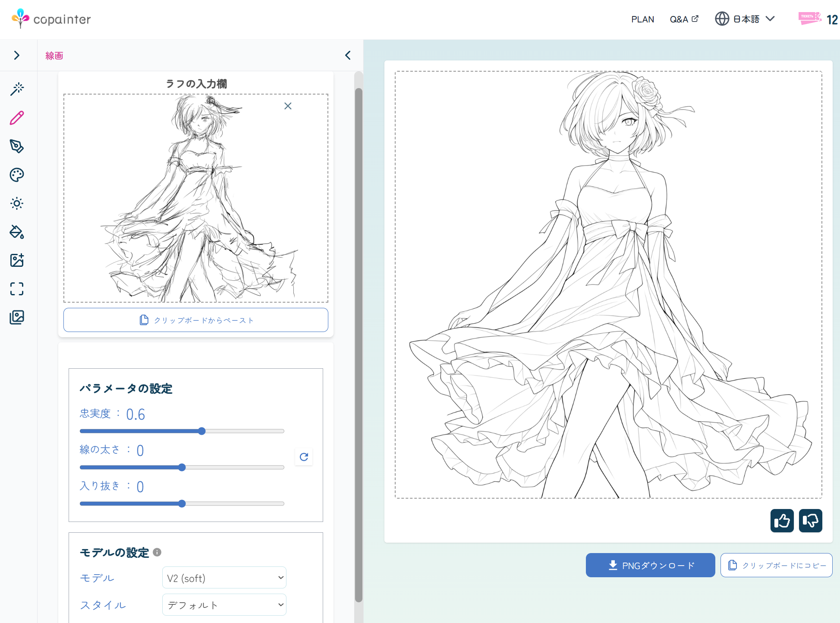Open the pen nib inking tool

click(x=17, y=146)
